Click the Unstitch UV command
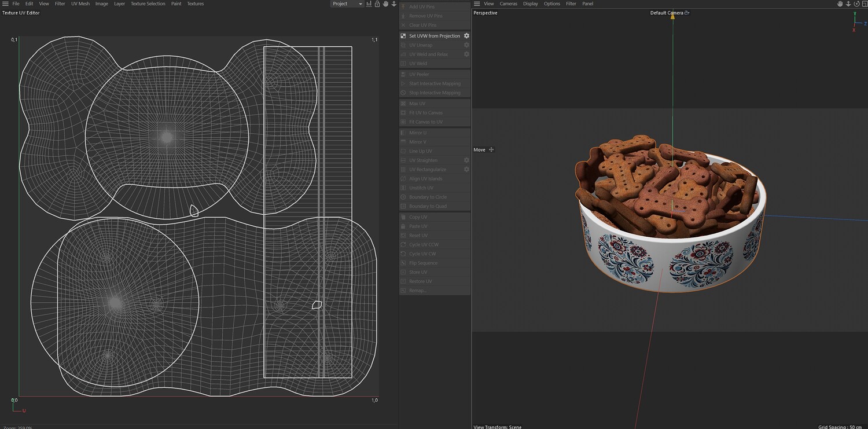 (435, 188)
